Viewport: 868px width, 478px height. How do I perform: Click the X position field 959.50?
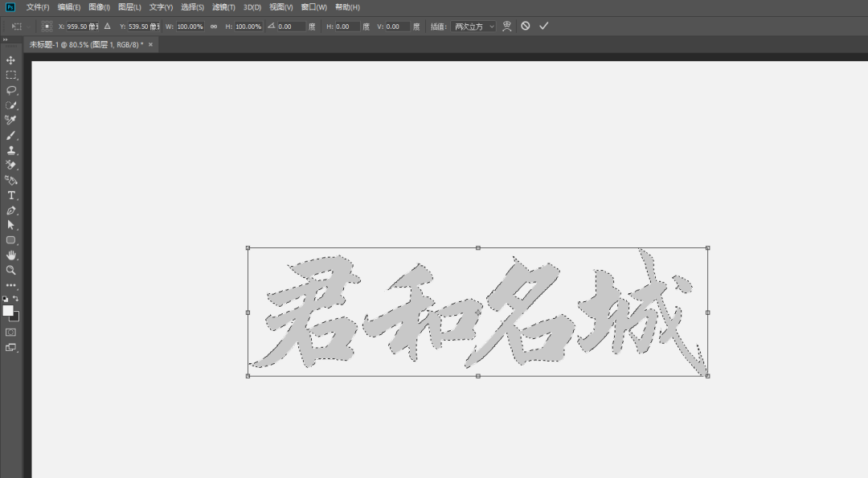point(82,27)
